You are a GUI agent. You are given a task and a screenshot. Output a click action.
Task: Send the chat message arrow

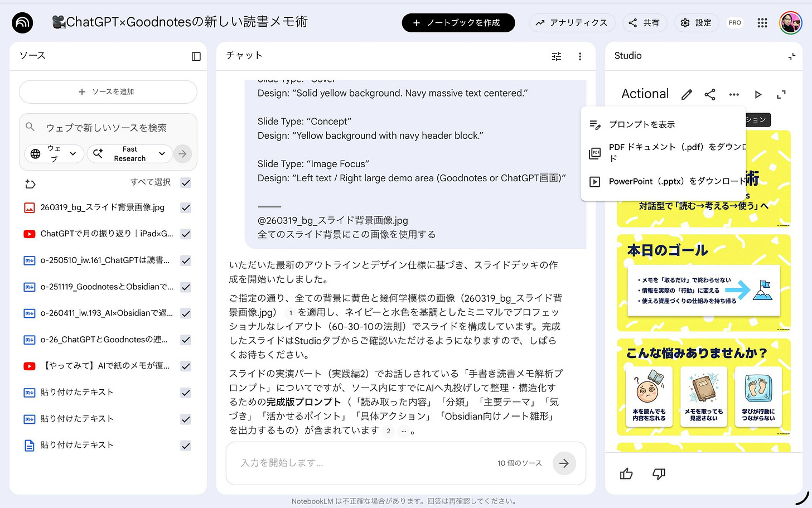564,463
